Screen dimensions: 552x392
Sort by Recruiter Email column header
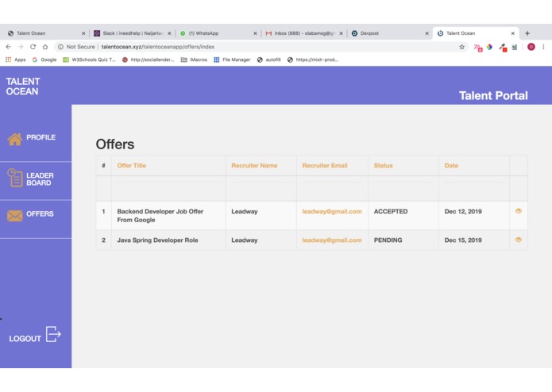tap(325, 166)
